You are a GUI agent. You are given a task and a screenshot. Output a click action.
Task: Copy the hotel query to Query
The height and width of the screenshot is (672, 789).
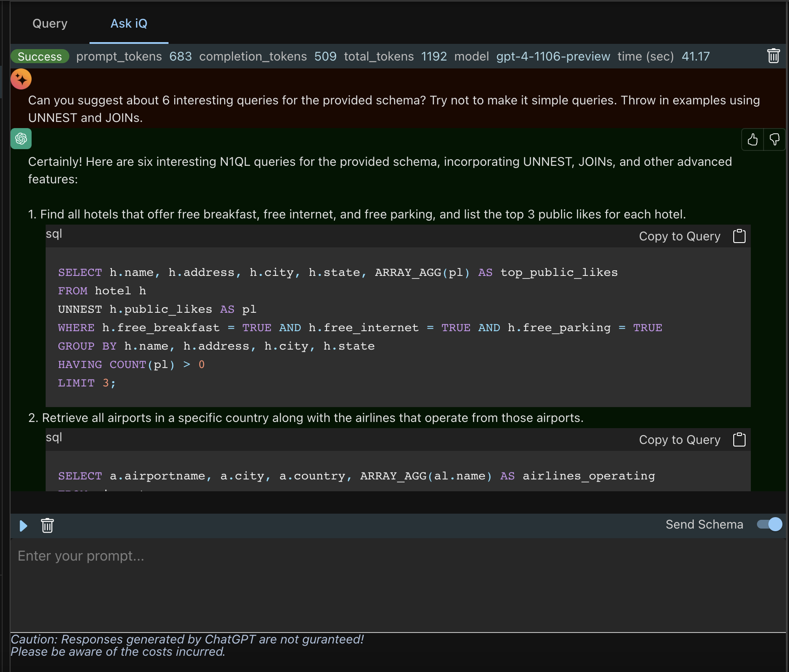(680, 236)
